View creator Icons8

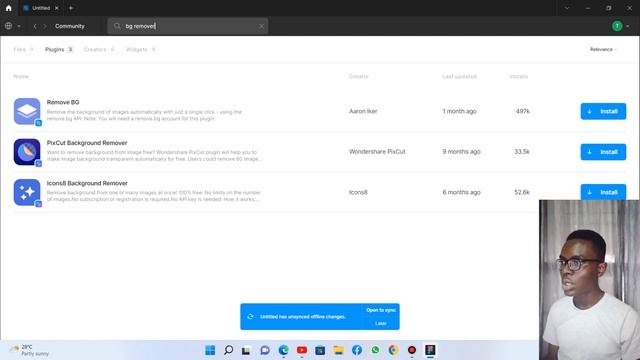point(358,192)
